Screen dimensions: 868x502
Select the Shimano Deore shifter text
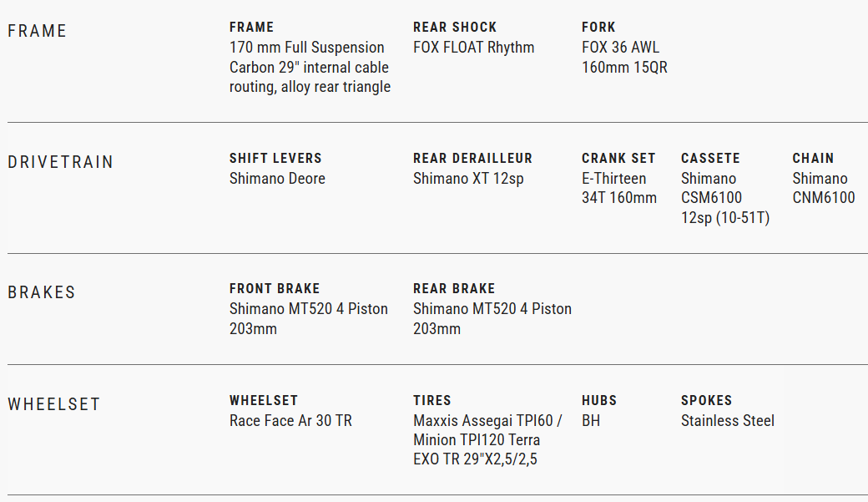[x=277, y=179]
